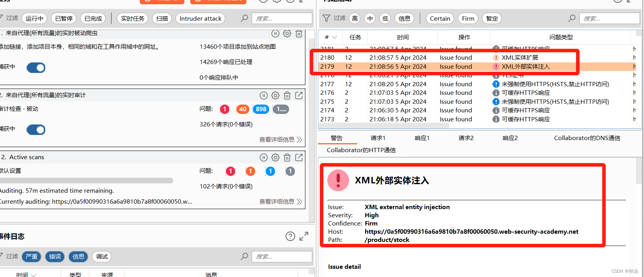Click search magnifier in issue activity panel
The height and width of the screenshot is (277, 644).
tap(572, 18)
